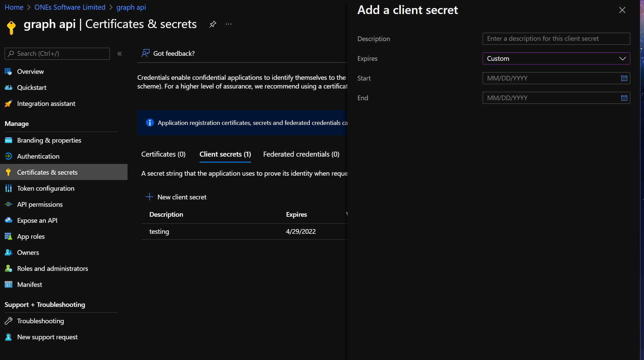
Task: Open the more options ellipsis menu
Action: pos(229,24)
